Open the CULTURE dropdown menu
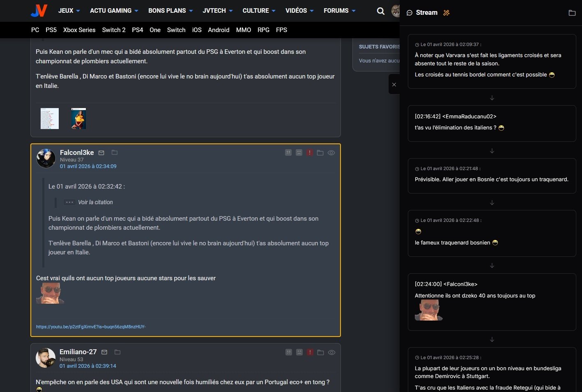The width and height of the screenshot is (582, 392). point(259,11)
